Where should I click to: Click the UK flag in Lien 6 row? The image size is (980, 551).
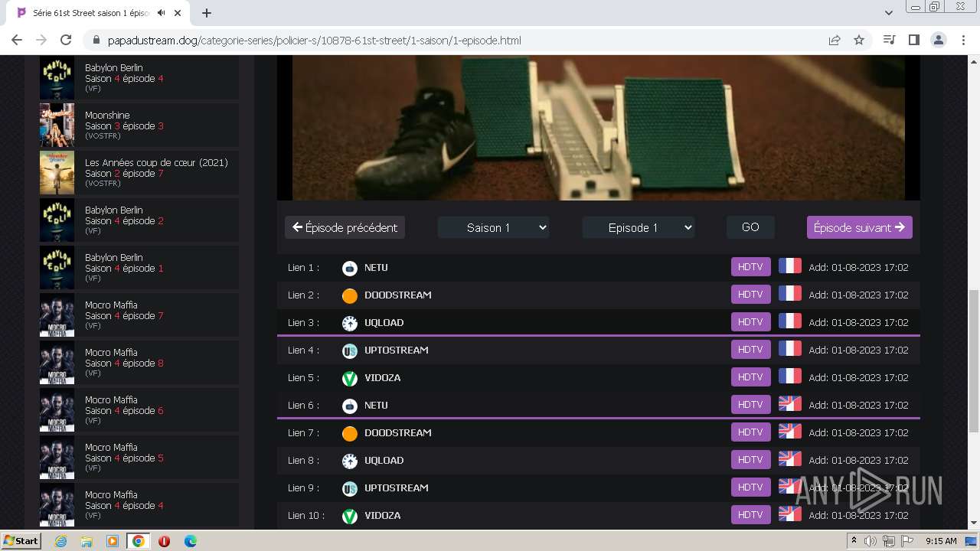(x=789, y=404)
